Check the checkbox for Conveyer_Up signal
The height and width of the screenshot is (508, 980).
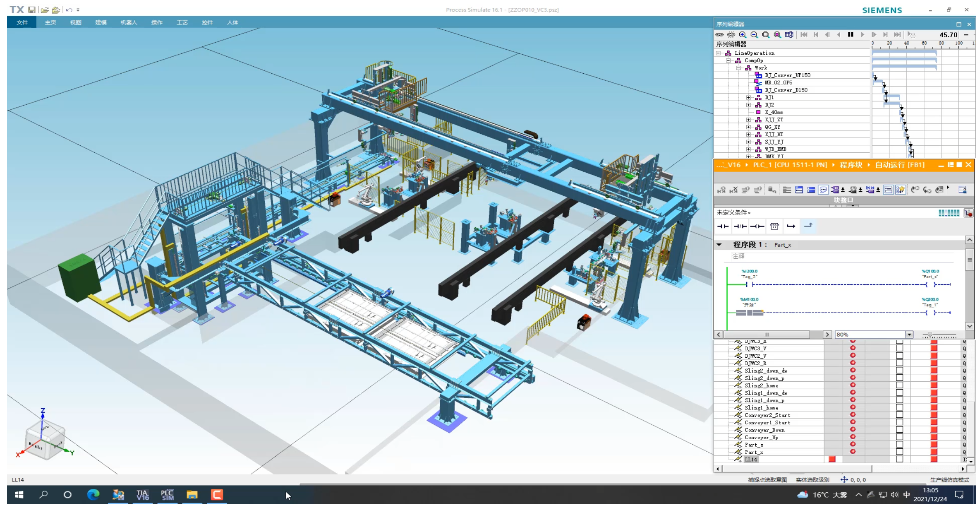coord(899,438)
